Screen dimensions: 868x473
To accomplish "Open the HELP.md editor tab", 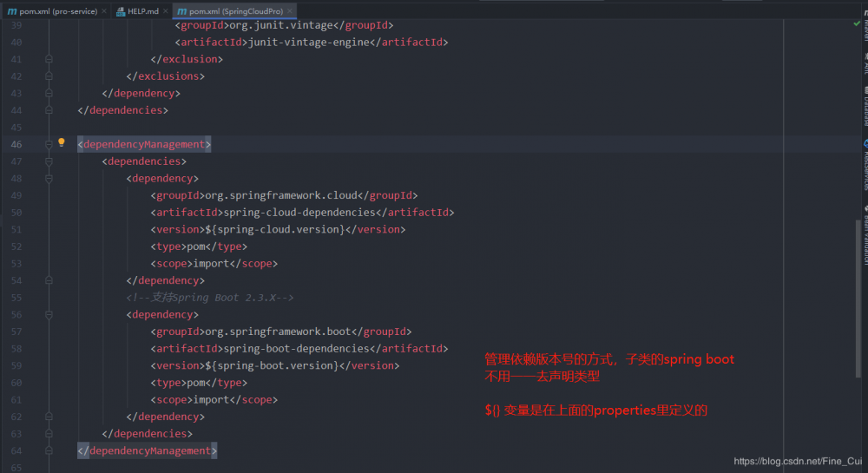I will 143,11.
